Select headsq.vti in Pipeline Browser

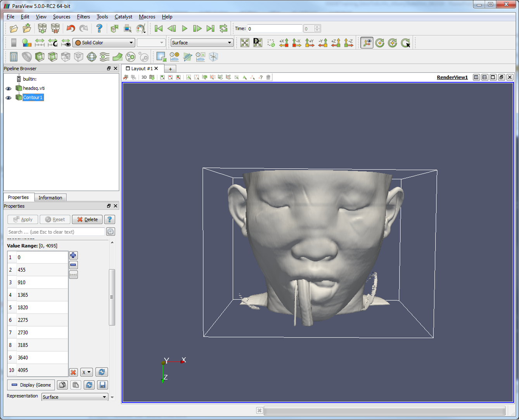point(34,88)
